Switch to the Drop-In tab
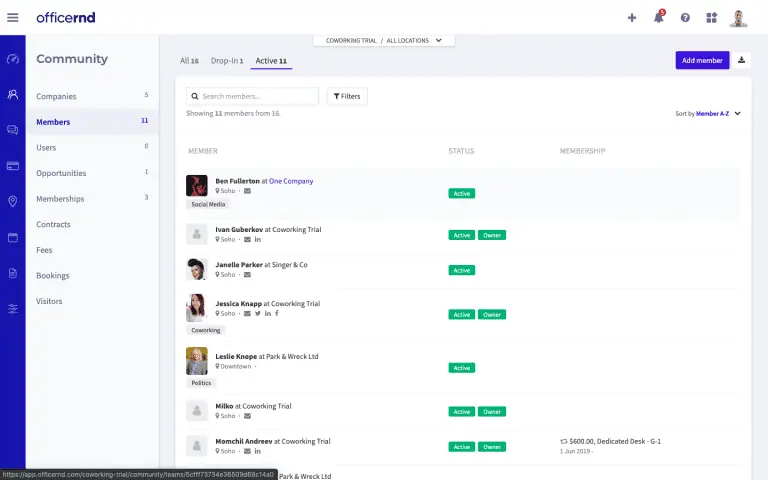This screenshot has height=480, width=768. click(x=226, y=61)
